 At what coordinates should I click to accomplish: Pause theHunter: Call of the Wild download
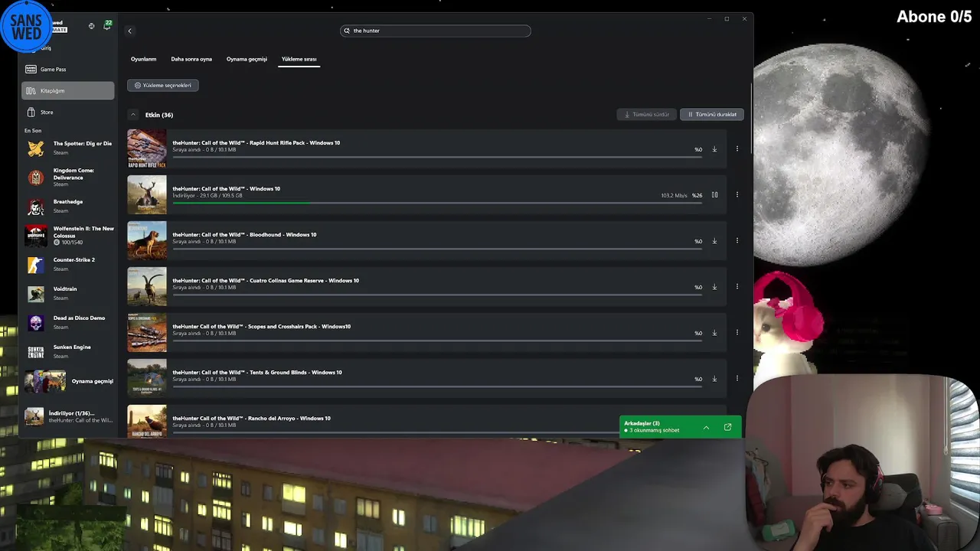click(714, 195)
